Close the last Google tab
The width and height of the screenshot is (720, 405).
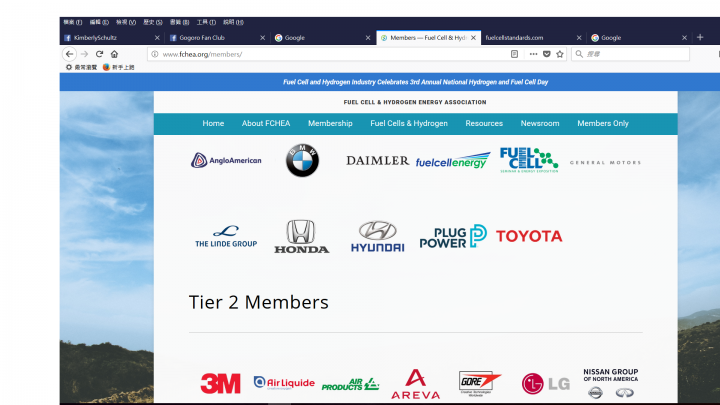pyautogui.click(x=684, y=38)
